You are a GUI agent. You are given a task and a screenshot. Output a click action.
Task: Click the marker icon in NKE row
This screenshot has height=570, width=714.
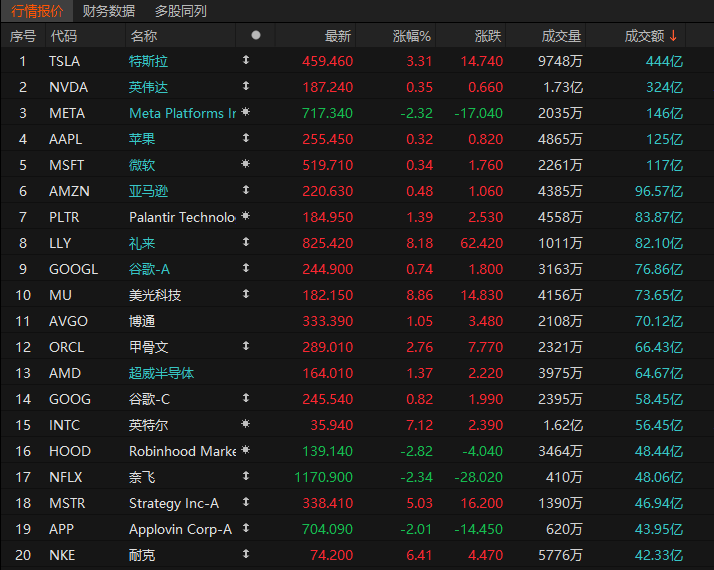pyautogui.click(x=246, y=554)
